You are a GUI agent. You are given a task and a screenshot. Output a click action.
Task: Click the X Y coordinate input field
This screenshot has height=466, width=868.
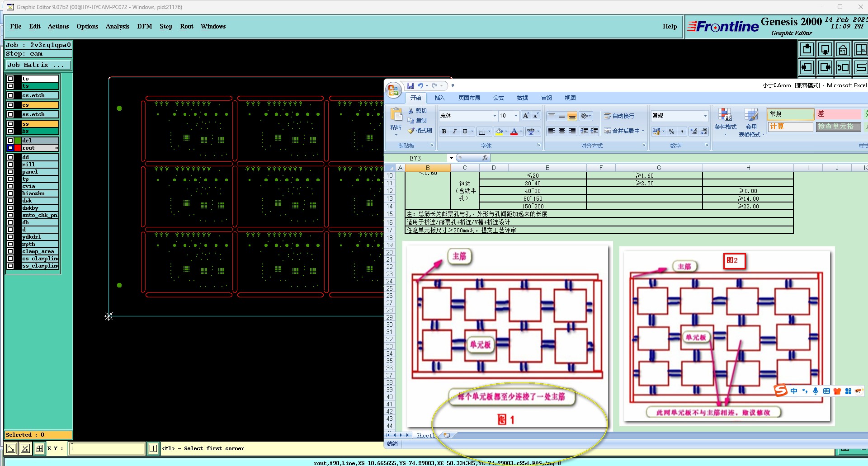point(107,448)
